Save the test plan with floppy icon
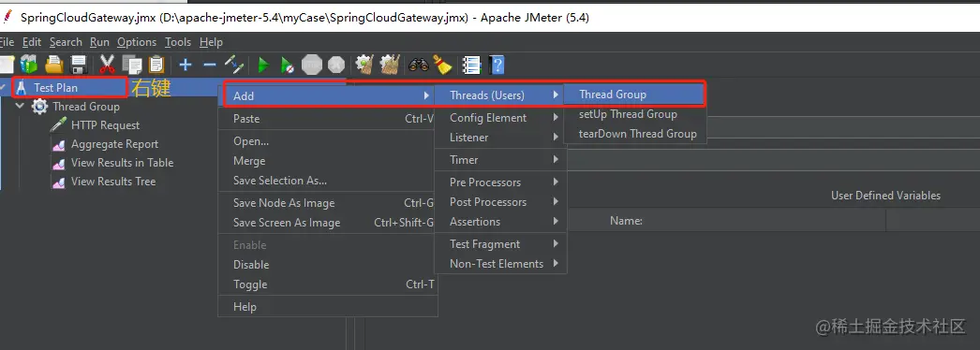This screenshot has height=350, width=980. point(78,65)
